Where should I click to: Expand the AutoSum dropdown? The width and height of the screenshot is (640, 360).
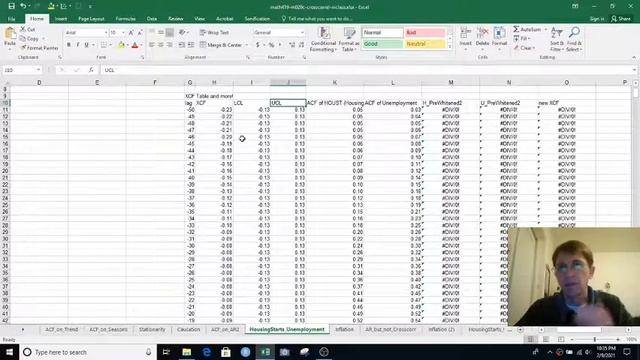click(545, 29)
